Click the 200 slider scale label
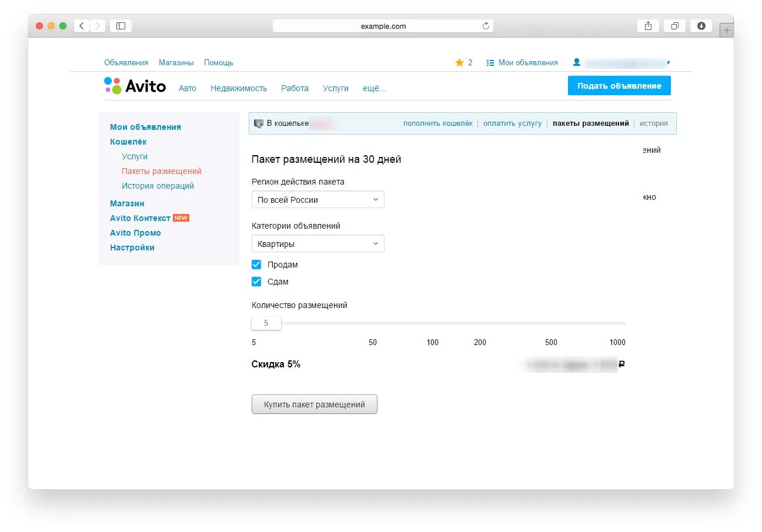 point(480,343)
